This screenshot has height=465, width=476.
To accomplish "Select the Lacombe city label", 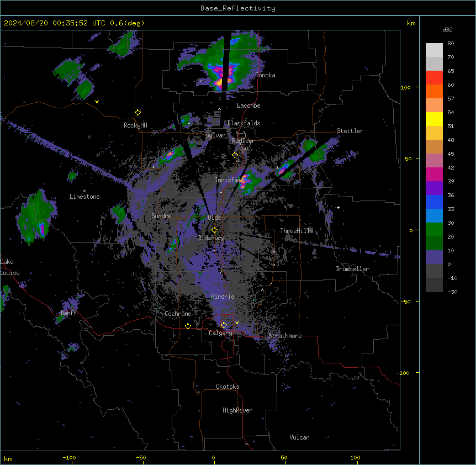I will (248, 105).
